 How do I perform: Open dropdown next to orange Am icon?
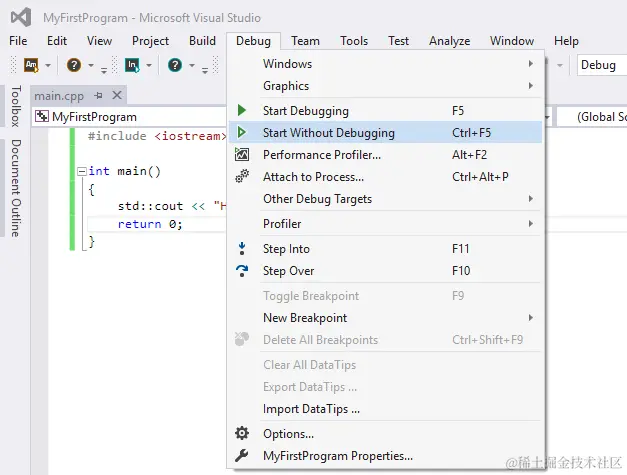48,65
